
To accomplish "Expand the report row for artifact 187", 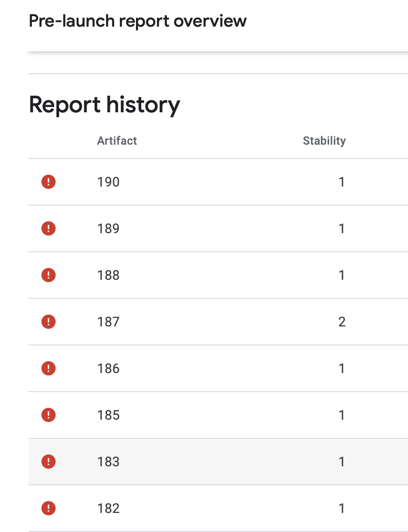I will coord(190,322).
